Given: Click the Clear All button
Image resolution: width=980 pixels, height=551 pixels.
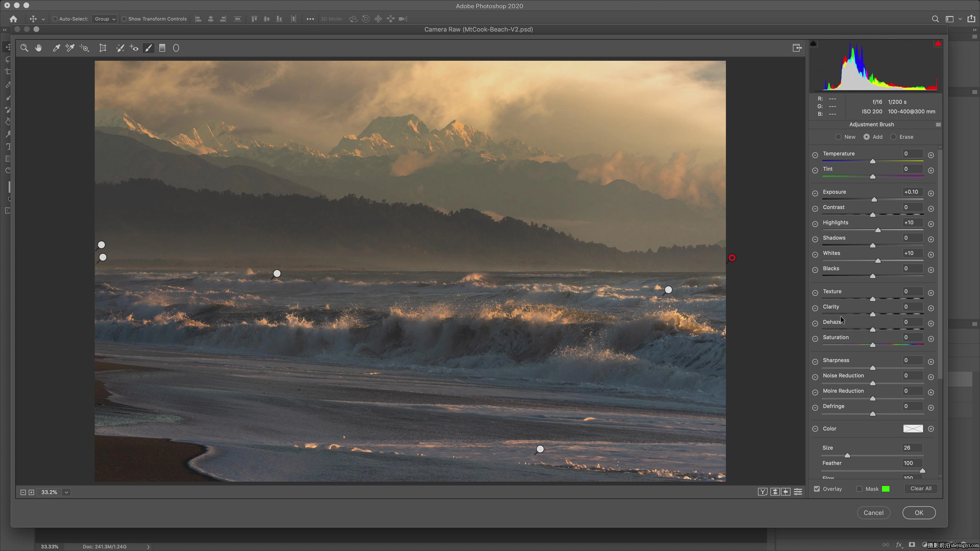Looking at the screenshot, I should (921, 489).
